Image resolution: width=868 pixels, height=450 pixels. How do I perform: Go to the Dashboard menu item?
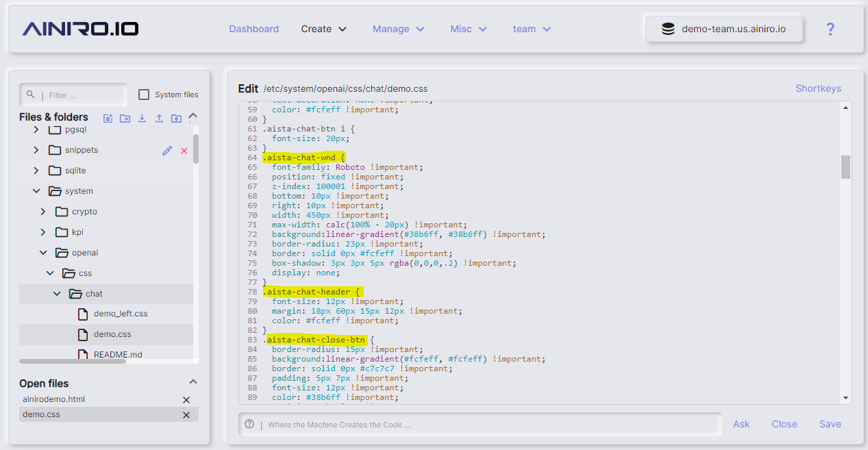click(254, 29)
